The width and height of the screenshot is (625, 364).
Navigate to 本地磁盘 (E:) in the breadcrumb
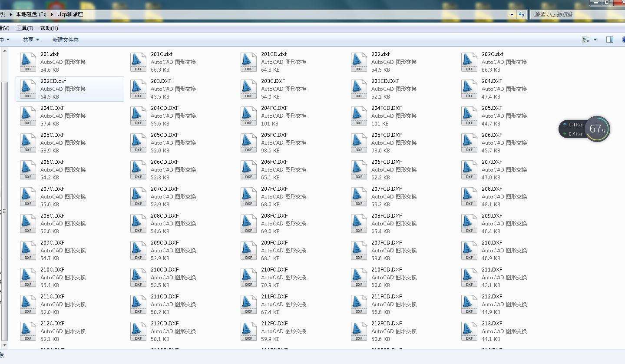click(31, 14)
